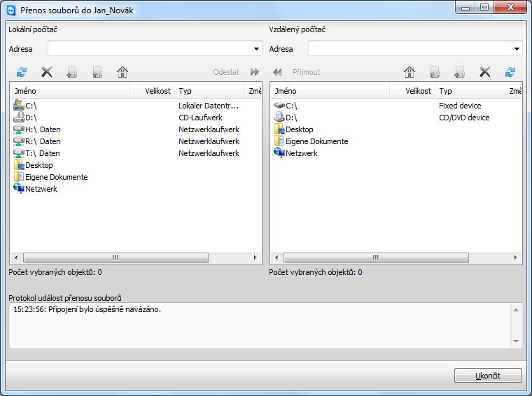532x396 pixels.
Task: Select remote Netzwerk icon
Action: [279, 153]
